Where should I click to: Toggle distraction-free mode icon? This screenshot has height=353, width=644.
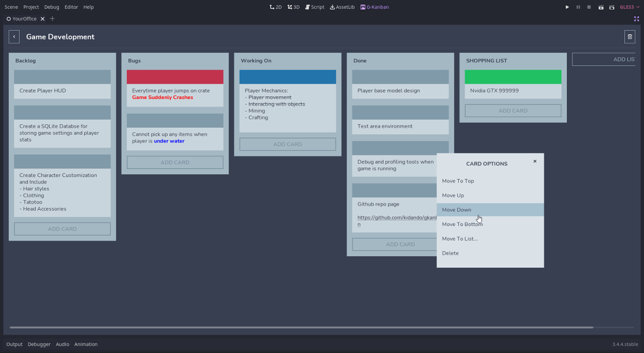[636, 18]
